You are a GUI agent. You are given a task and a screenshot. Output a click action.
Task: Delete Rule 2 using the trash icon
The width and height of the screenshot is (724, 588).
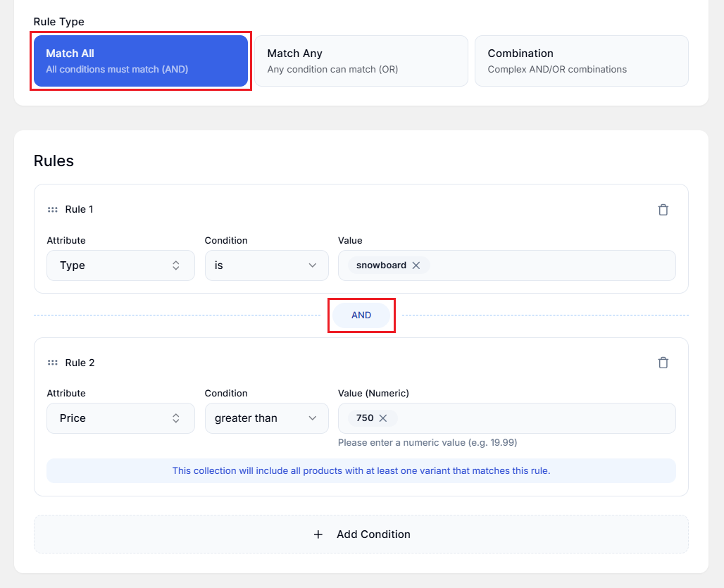coord(663,362)
